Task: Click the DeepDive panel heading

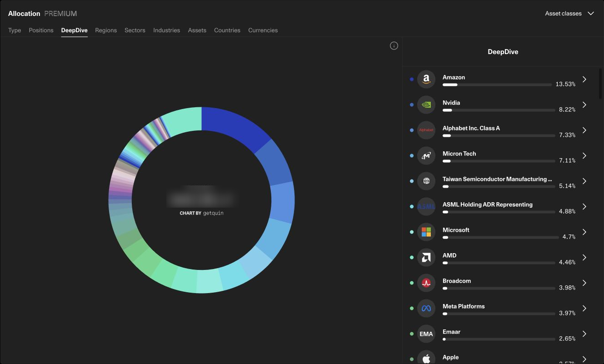Action: [x=503, y=52]
